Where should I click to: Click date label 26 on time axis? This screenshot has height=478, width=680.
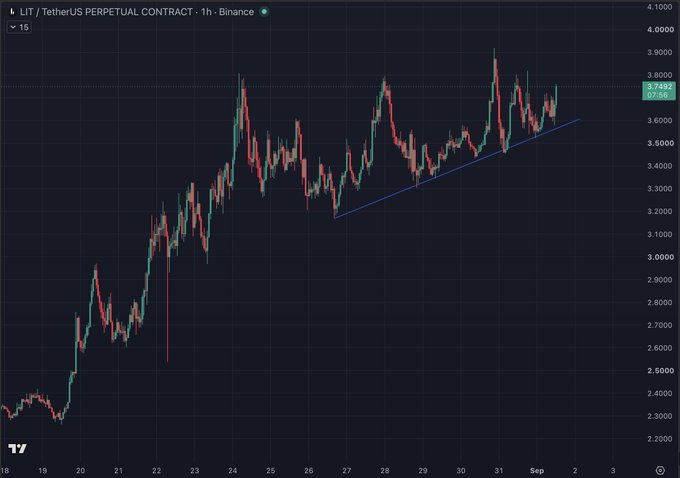(x=309, y=471)
